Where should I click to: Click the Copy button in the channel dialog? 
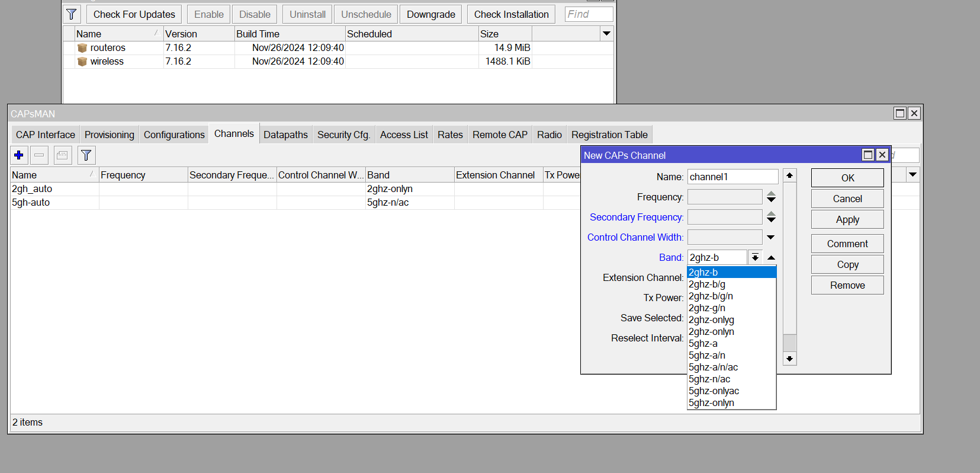pos(847,264)
